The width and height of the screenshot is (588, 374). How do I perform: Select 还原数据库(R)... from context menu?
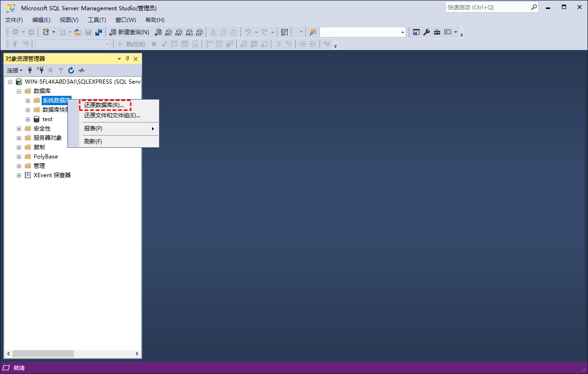click(104, 105)
